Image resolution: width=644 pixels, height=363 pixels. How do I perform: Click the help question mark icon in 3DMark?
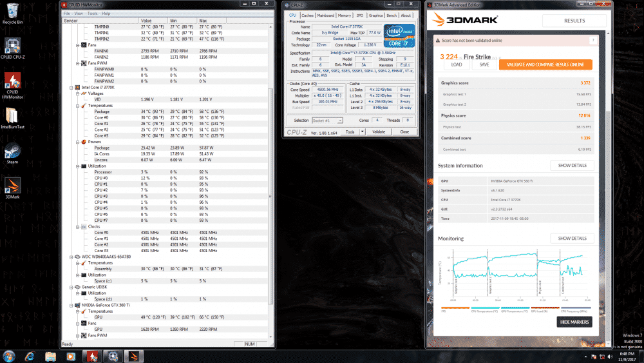click(x=593, y=40)
